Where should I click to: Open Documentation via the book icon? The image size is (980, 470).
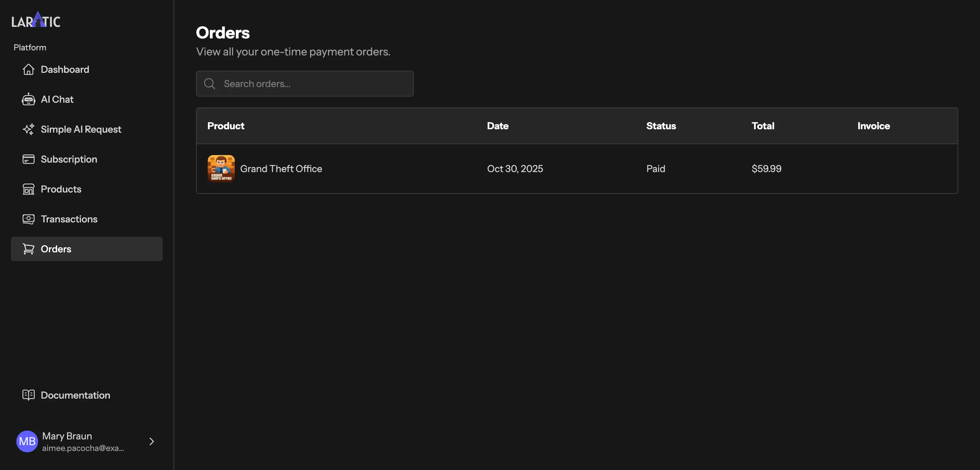29,395
